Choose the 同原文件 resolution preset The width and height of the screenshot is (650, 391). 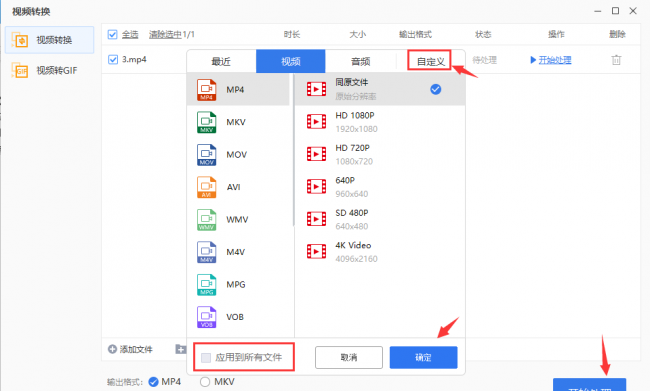(380, 89)
